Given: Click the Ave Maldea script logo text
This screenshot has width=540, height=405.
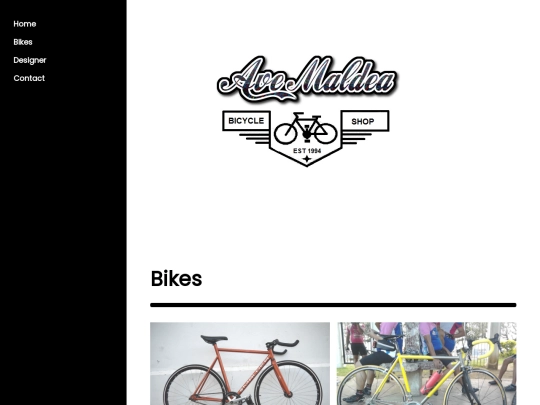Looking at the screenshot, I should point(308,79).
